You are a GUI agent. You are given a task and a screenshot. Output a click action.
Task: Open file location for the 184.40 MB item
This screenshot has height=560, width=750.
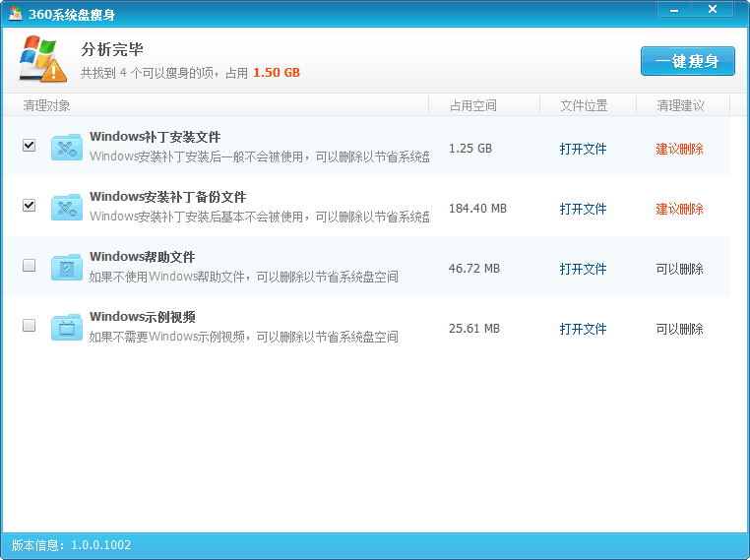[583, 209]
